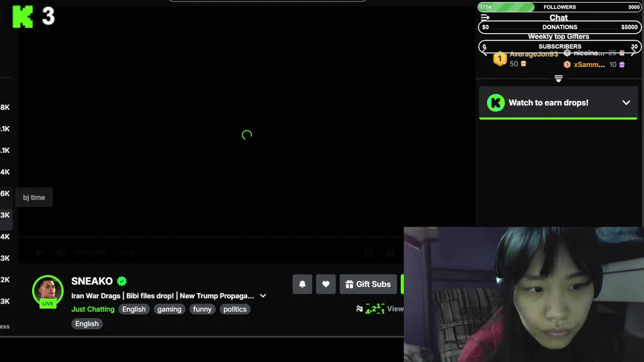Click the SNEAKO channel name

(92, 281)
